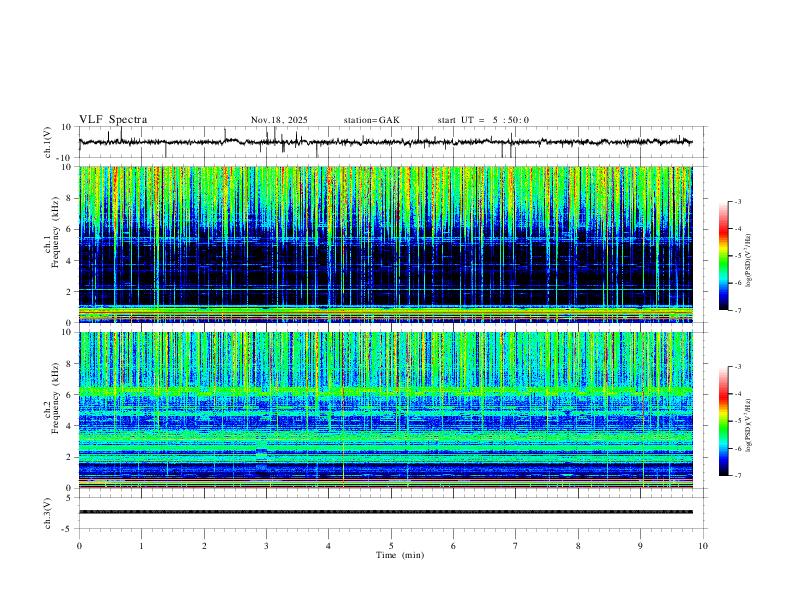Screen dimensions: 792x612
Task: Click the "VLF Spectra" plot title
Action: pos(113,120)
